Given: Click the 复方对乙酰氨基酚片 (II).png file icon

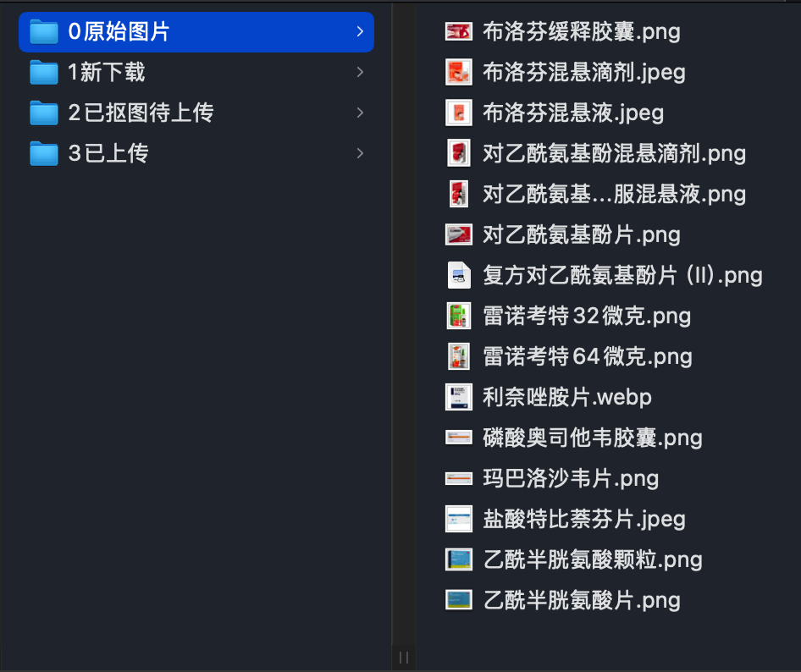Looking at the screenshot, I should point(459,275).
